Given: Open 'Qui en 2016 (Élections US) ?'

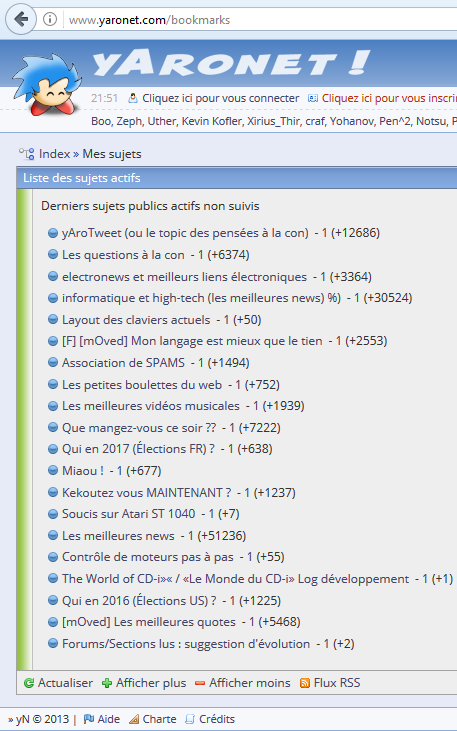Looking at the screenshot, I should point(139,600).
